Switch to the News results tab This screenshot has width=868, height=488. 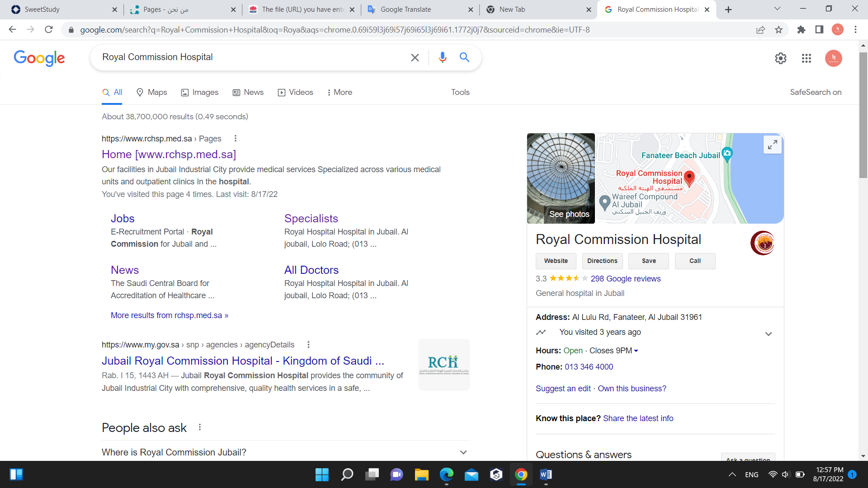(248, 92)
